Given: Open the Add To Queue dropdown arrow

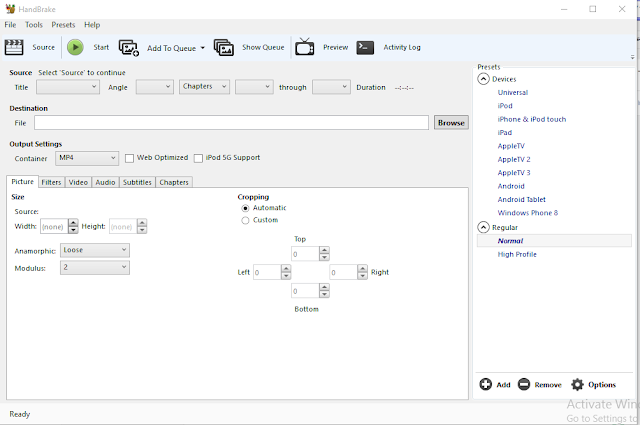Looking at the screenshot, I should [202, 48].
